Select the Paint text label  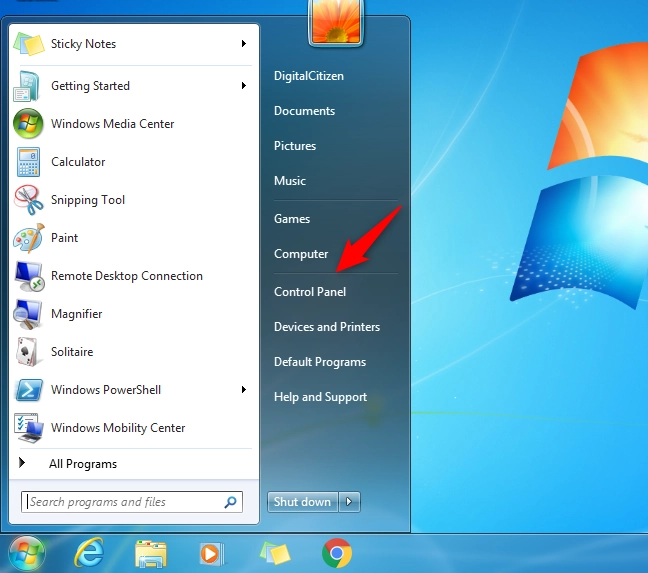coord(64,238)
